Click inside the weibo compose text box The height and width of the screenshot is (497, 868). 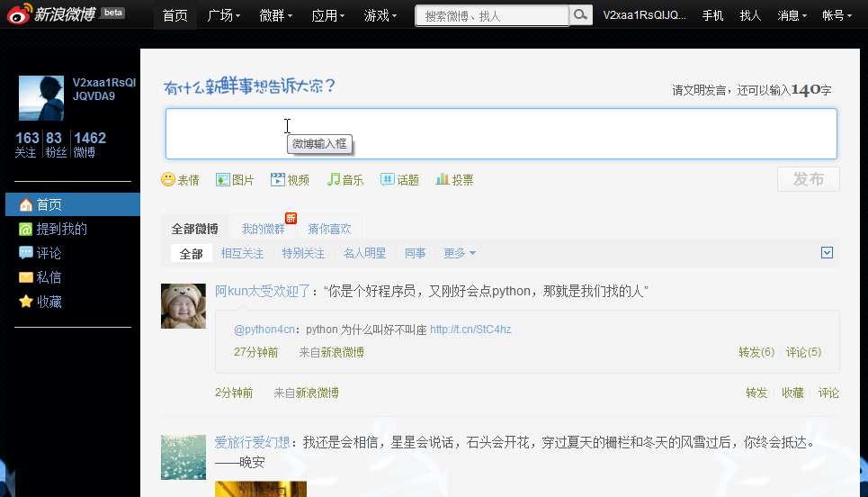pos(501,133)
